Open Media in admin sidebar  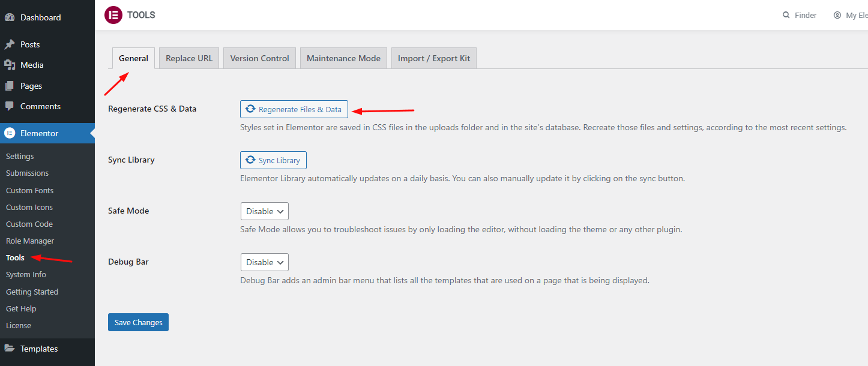tap(47, 65)
